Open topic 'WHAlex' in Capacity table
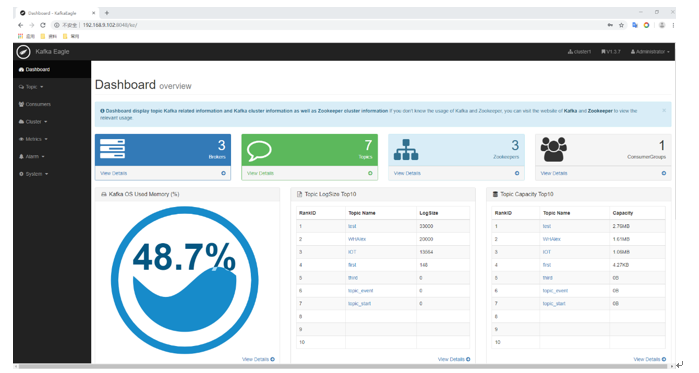The width and height of the screenshot is (699, 373). click(x=551, y=239)
